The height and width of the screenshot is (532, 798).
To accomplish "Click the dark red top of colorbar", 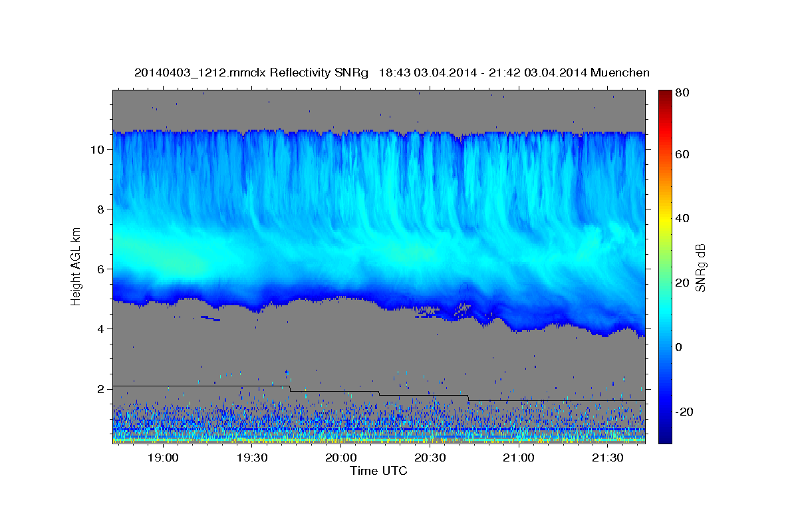I will 664,95.
